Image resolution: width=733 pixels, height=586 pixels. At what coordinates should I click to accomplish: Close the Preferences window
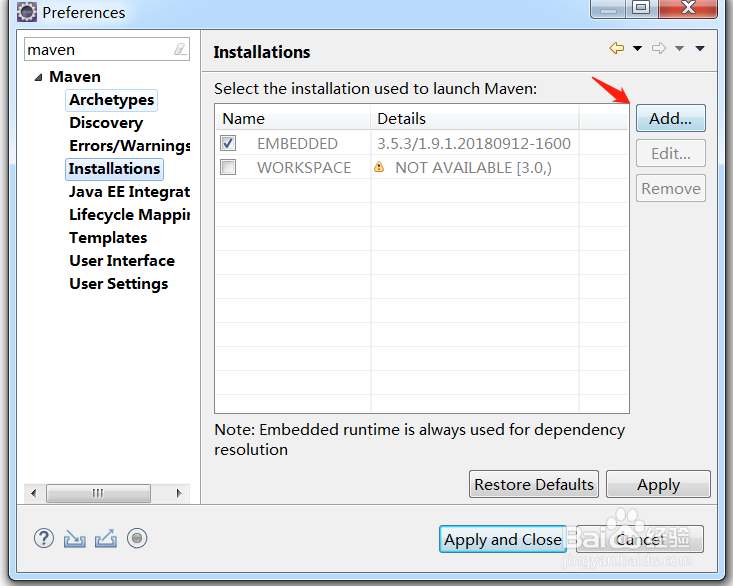click(688, 7)
